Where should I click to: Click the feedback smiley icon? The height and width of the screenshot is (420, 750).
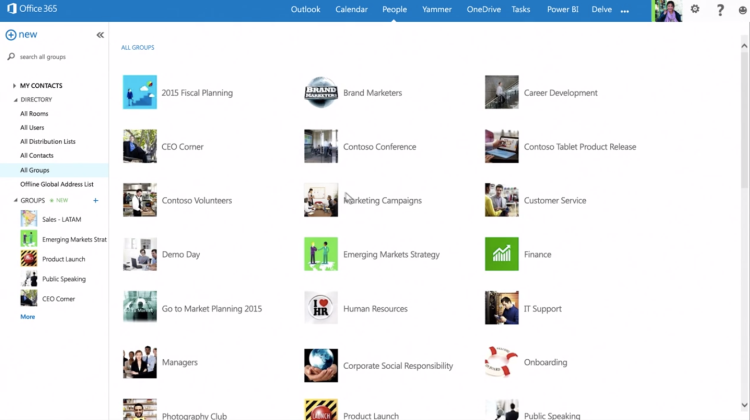click(742, 10)
